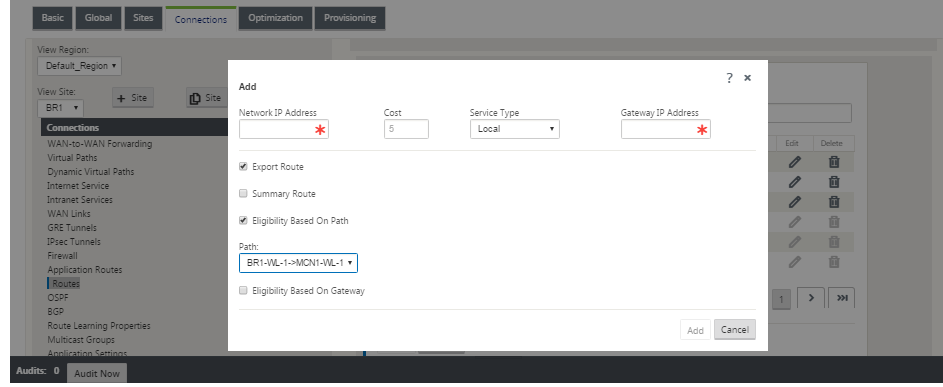
Task: Switch to the Global tab
Action: click(98, 18)
